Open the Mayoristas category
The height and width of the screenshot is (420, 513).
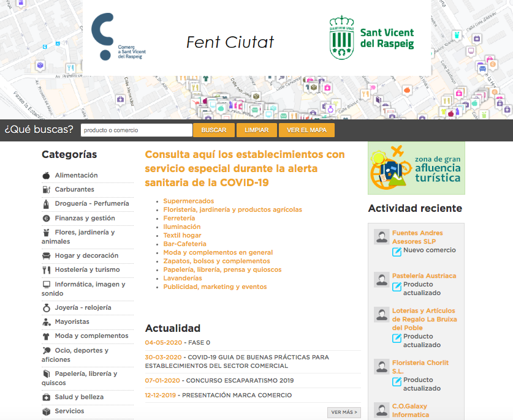[x=72, y=322]
